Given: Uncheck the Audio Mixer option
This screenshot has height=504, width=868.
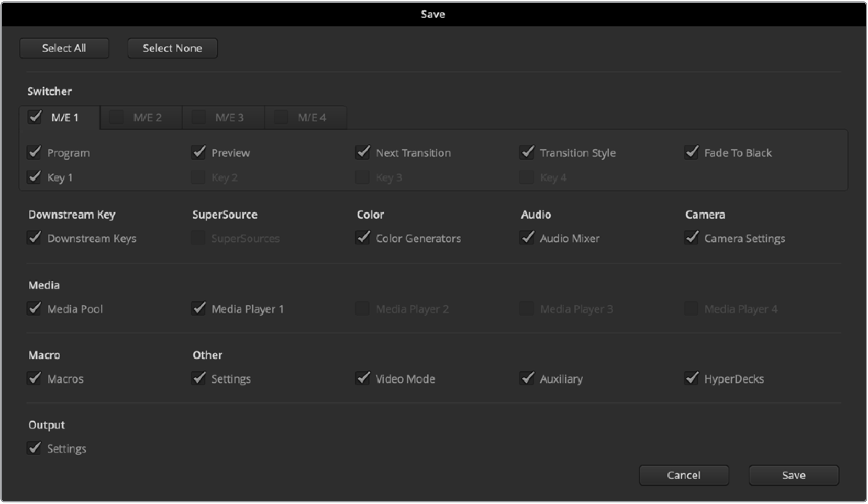Looking at the screenshot, I should (527, 238).
